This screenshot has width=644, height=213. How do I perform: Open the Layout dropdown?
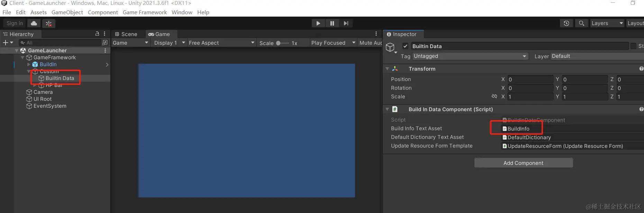point(635,23)
